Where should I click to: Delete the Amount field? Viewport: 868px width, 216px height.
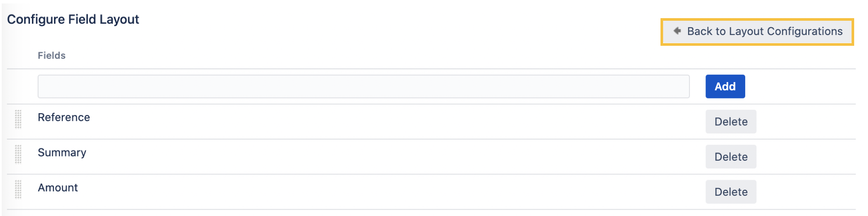731,192
